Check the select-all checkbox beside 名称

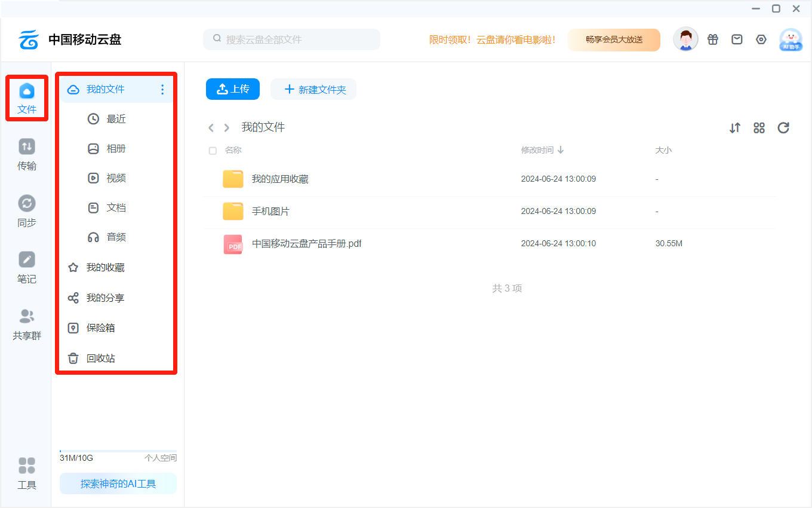[x=213, y=151]
